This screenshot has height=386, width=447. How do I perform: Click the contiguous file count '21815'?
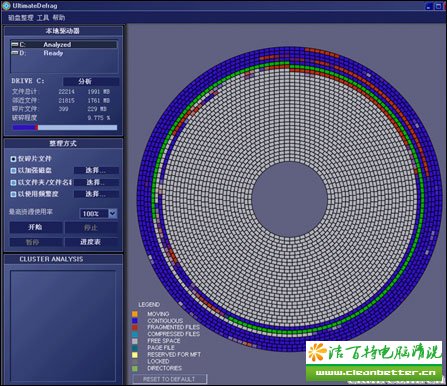67,100
